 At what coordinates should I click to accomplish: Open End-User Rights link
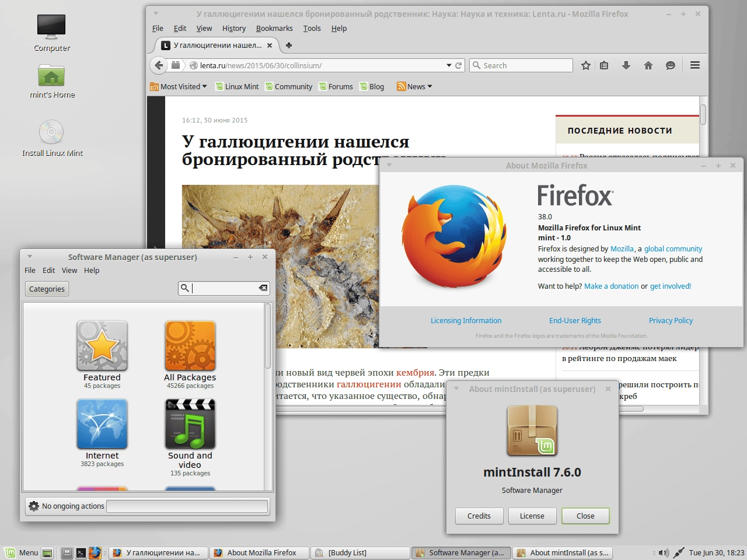pos(575,320)
